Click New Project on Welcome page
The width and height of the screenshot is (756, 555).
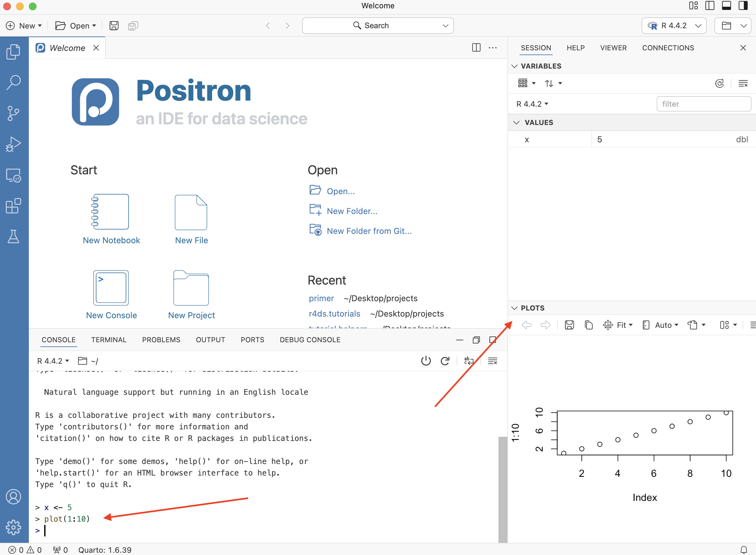point(192,295)
